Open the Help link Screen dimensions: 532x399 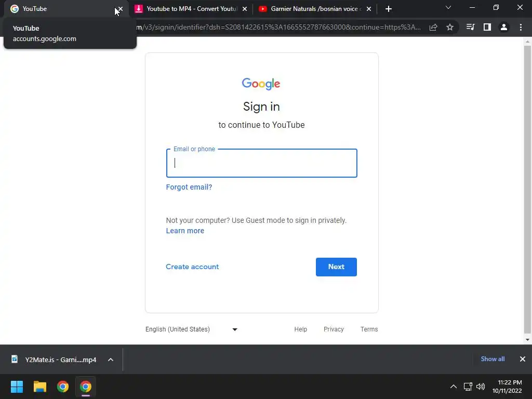(301, 329)
